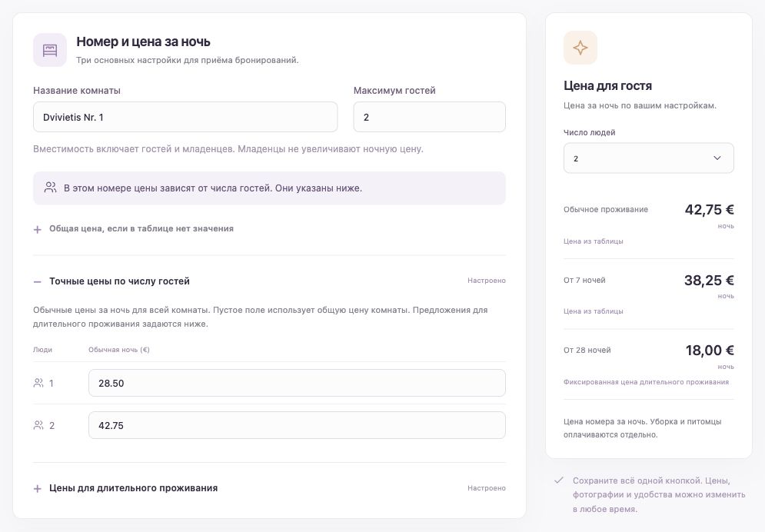
Task: Click the checkmark icon near Сохраните всё одной кнопкой
Action: (559, 480)
